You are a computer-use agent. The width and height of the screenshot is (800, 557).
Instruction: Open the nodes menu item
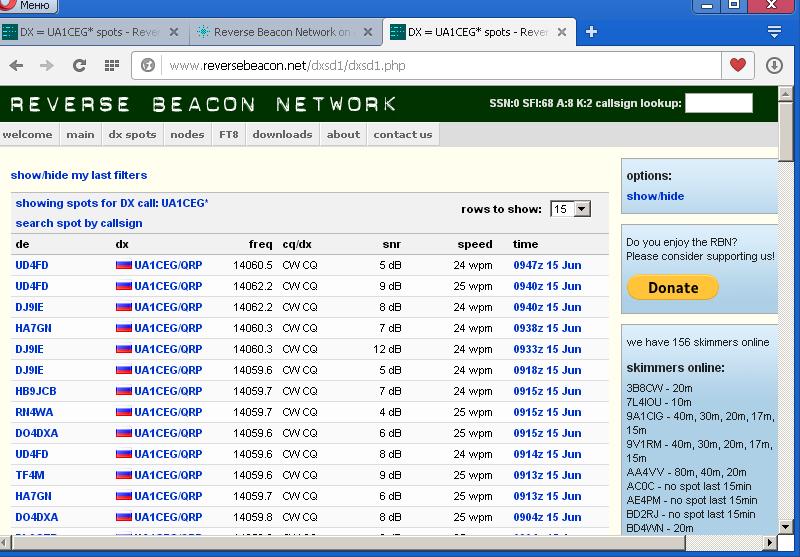click(x=187, y=135)
